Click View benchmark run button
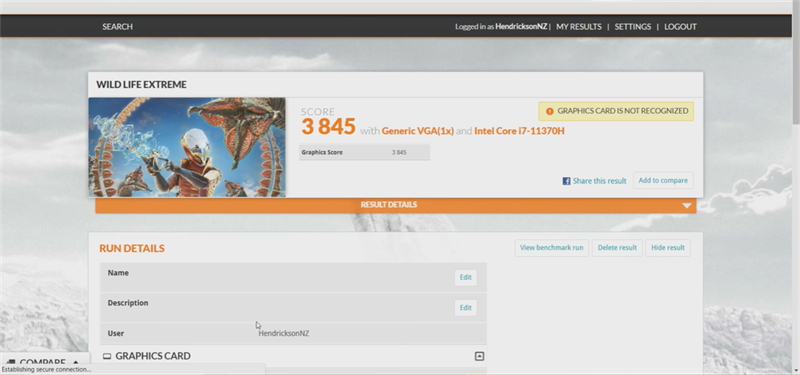This screenshot has width=800, height=375. point(552,247)
